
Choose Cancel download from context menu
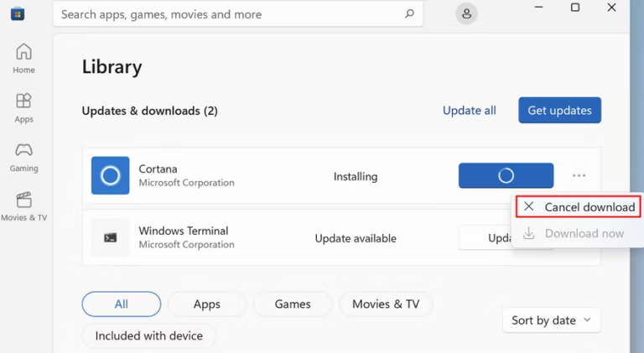click(578, 206)
